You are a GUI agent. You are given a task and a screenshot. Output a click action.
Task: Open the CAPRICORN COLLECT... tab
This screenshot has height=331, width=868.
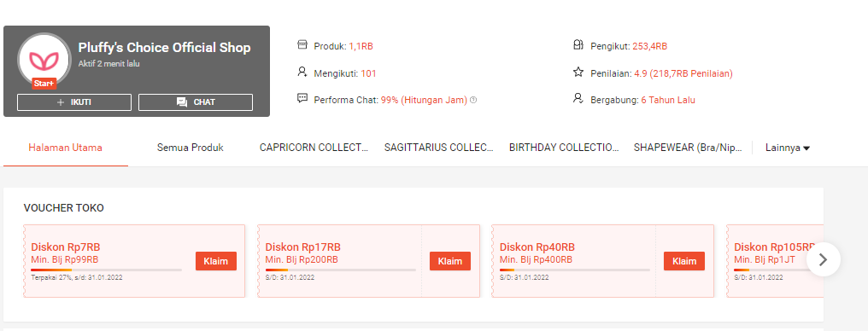click(x=314, y=148)
